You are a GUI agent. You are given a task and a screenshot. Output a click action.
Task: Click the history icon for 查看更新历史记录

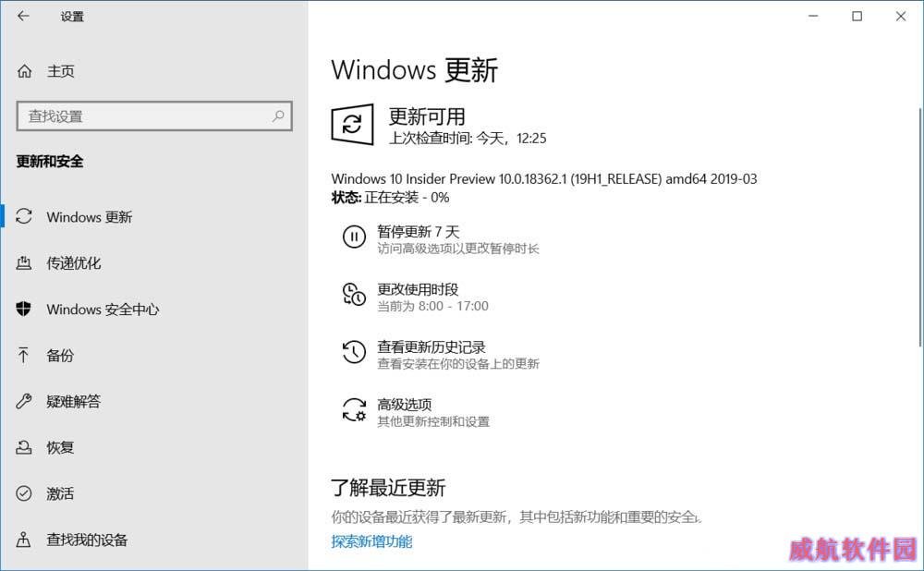click(354, 352)
